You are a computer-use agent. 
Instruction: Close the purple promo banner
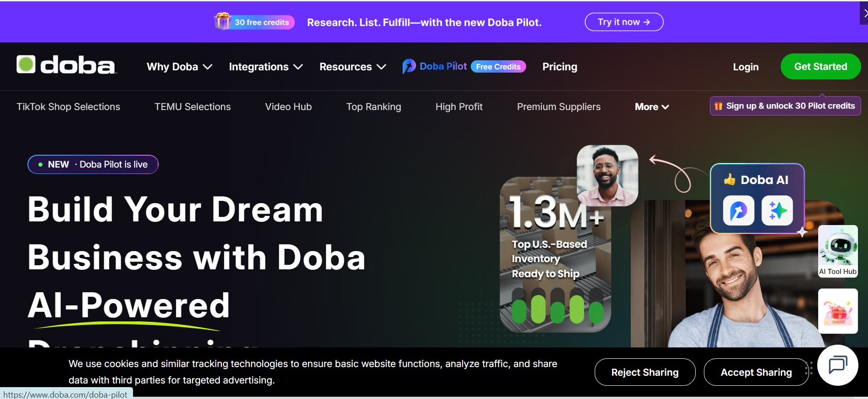click(864, 13)
